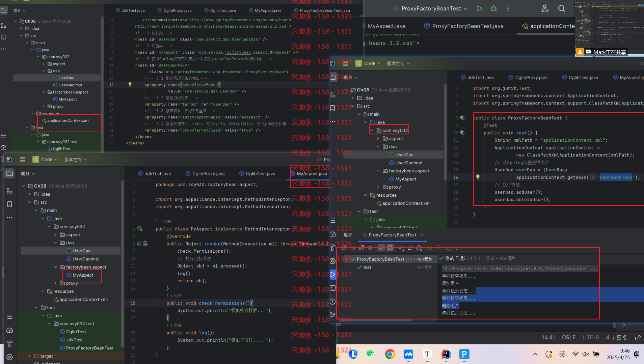
Task: Open the 版本控制 dropdown in the bottom-left IDE window
Action: [x=76, y=160]
